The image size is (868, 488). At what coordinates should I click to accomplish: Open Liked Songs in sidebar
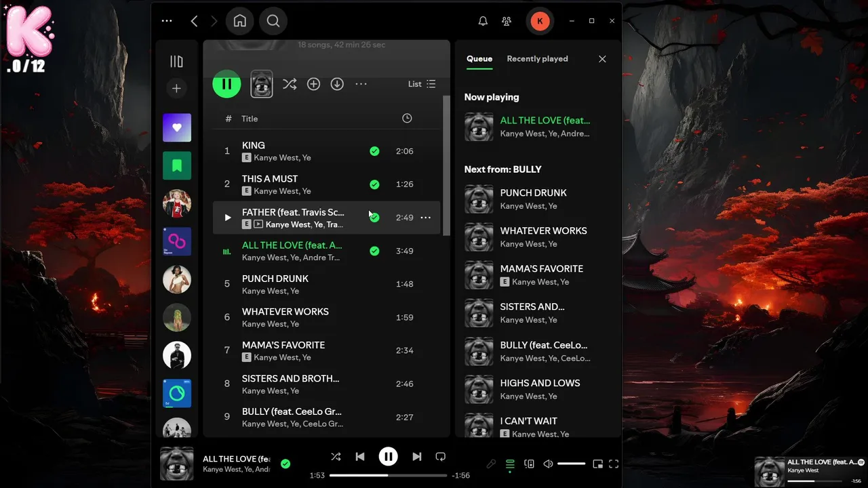tap(177, 127)
